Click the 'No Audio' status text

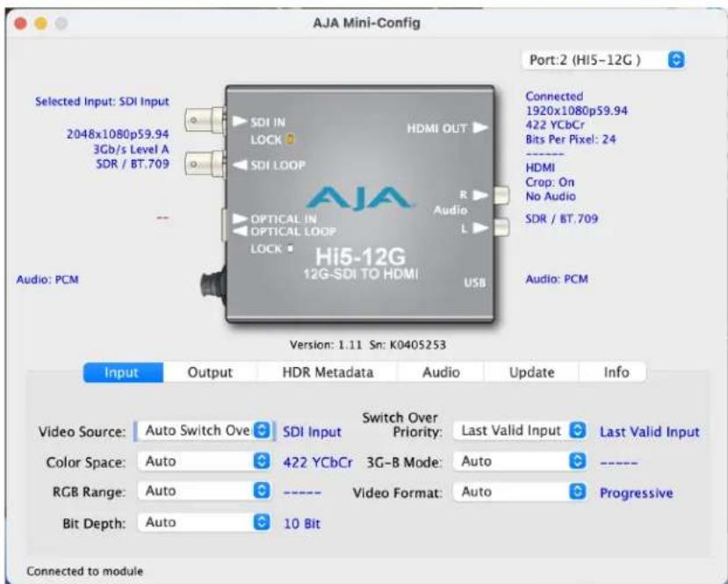click(551, 197)
